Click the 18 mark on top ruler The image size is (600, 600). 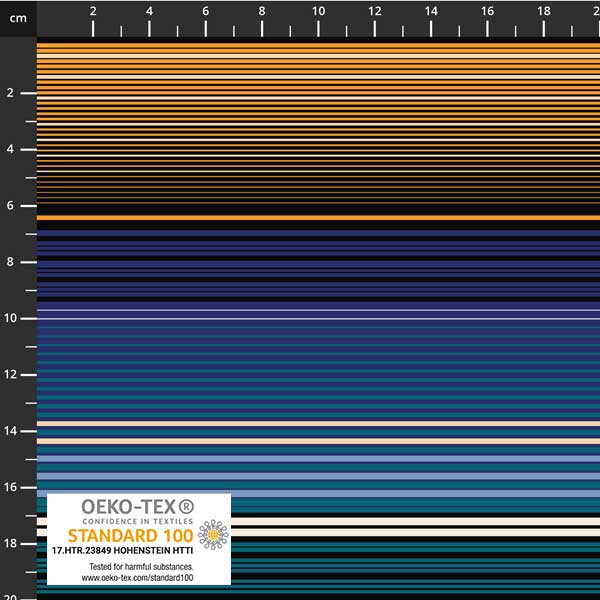click(x=543, y=11)
